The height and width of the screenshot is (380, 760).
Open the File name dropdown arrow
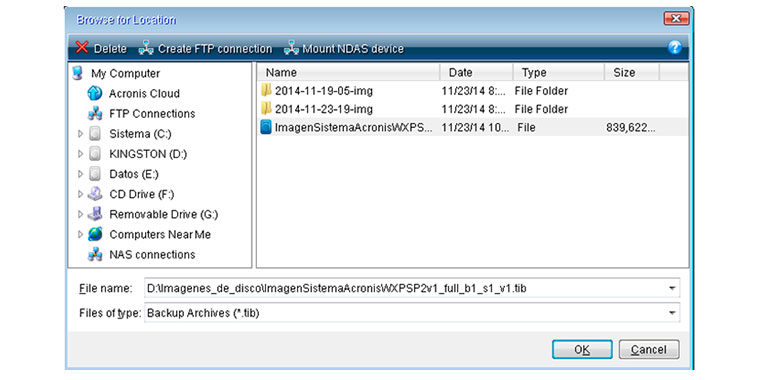[672, 288]
